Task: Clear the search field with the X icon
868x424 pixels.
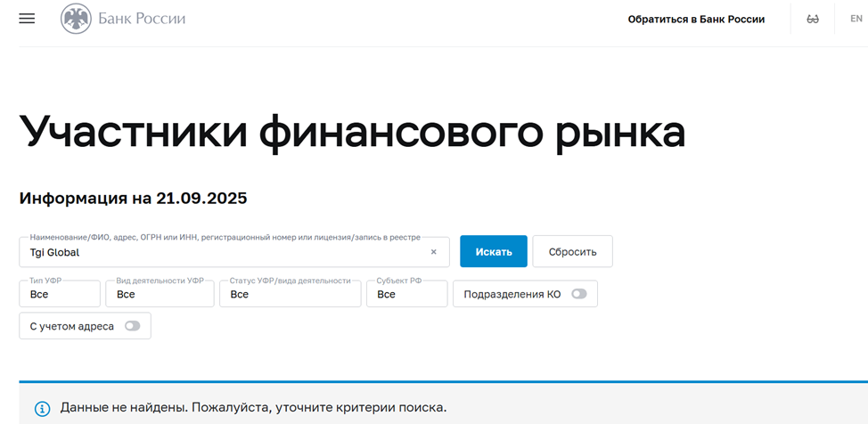Action: (x=433, y=252)
